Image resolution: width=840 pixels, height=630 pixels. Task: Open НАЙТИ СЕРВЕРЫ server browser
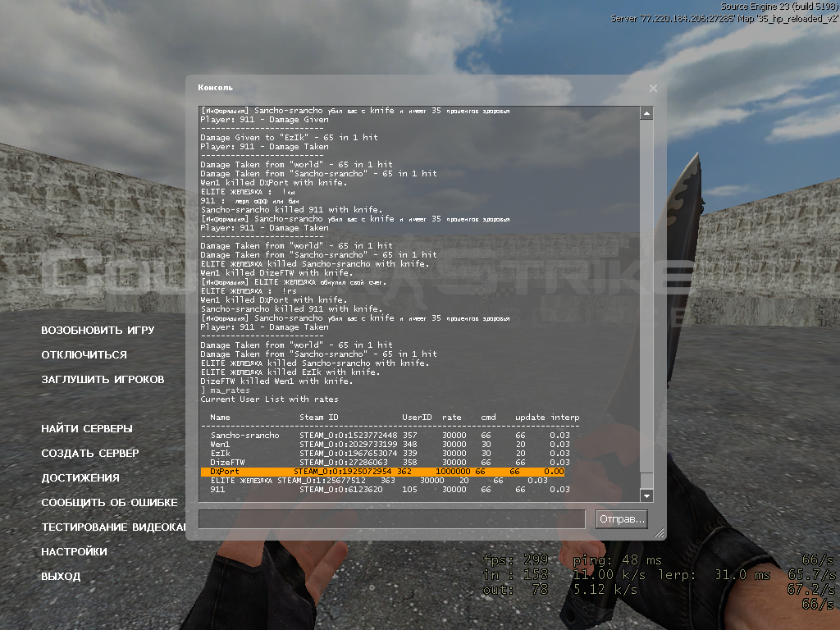pos(87,429)
